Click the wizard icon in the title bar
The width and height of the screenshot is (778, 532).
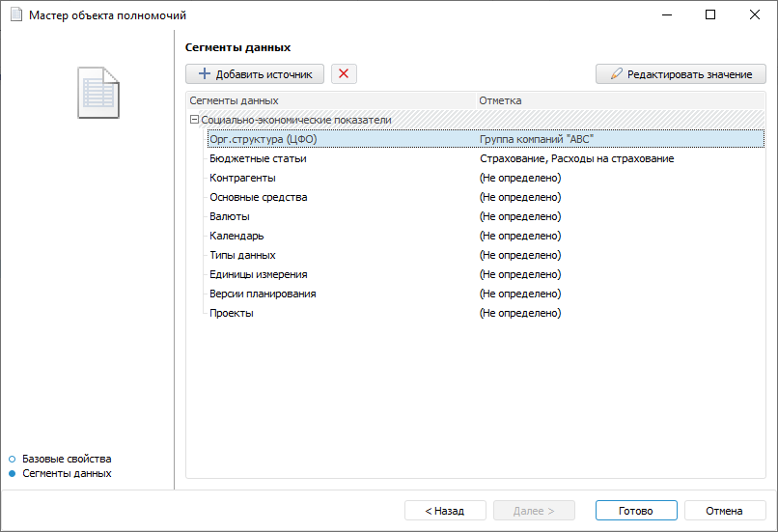click(15, 15)
